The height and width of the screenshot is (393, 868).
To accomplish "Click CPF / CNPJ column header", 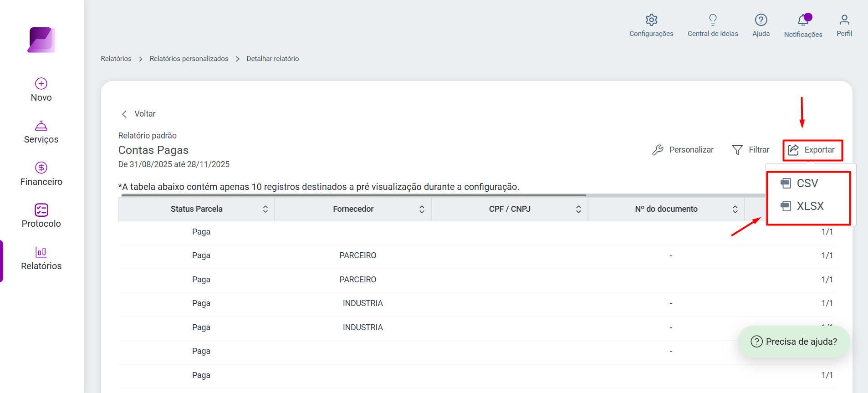I will click(510, 209).
